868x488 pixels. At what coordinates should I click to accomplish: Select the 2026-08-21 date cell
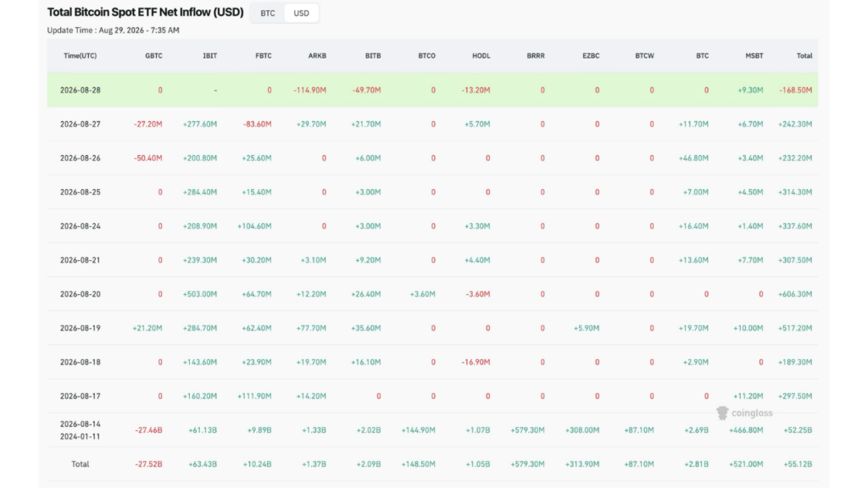[81, 260]
